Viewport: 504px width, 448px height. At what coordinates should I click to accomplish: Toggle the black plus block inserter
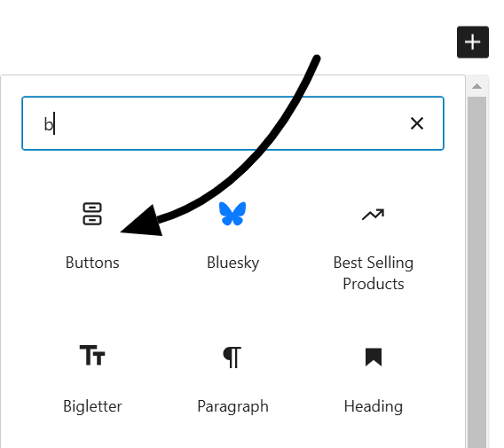click(x=473, y=42)
